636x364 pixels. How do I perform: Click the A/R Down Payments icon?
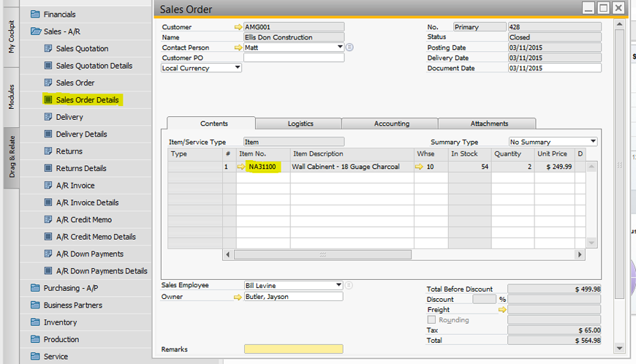pyautogui.click(x=48, y=254)
